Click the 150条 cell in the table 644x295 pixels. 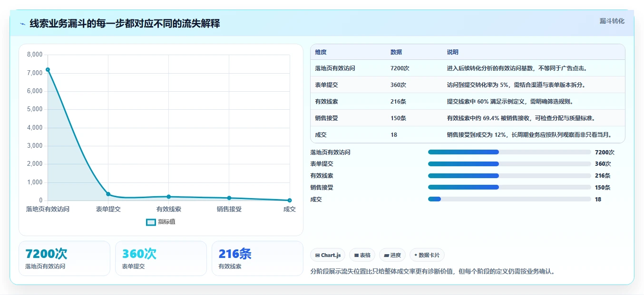pyautogui.click(x=398, y=118)
